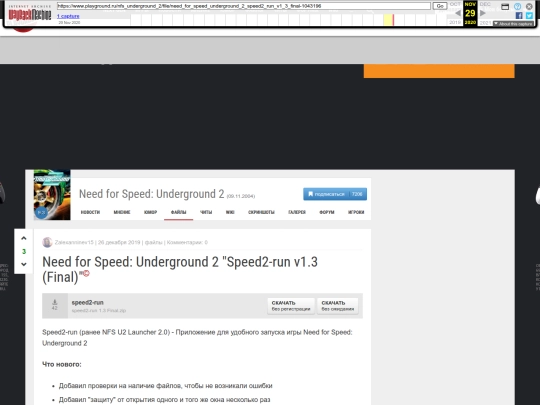Image resolution: width=540 pixels, height=405 pixels.
Task: Click the Wayback Machine logo
Action: point(30,13)
